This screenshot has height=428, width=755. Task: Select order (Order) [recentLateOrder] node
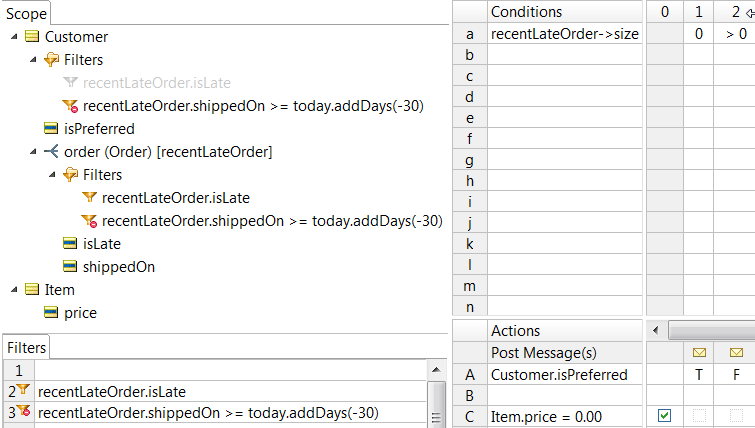[x=168, y=152]
